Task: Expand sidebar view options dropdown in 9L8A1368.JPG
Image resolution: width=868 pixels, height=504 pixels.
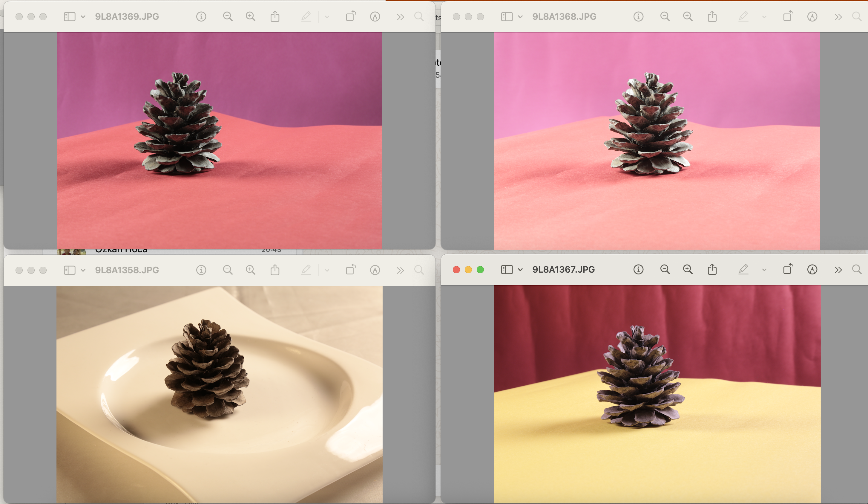Action: [520, 16]
